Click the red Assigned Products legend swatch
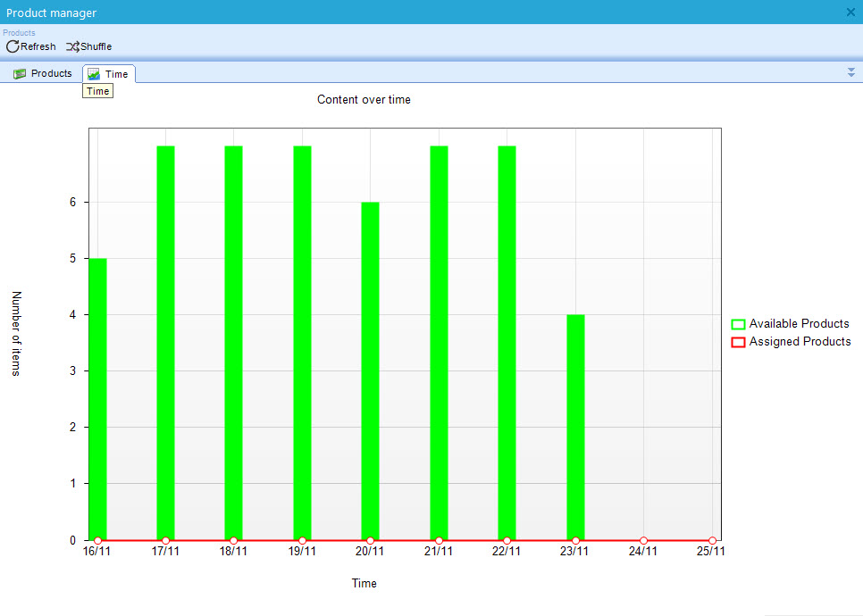The height and width of the screenshot is (616, 863). (x=738, y=342)
